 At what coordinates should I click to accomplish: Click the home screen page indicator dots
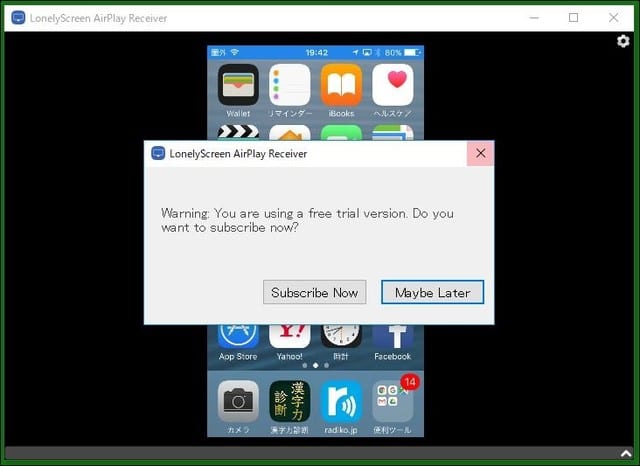315,366
